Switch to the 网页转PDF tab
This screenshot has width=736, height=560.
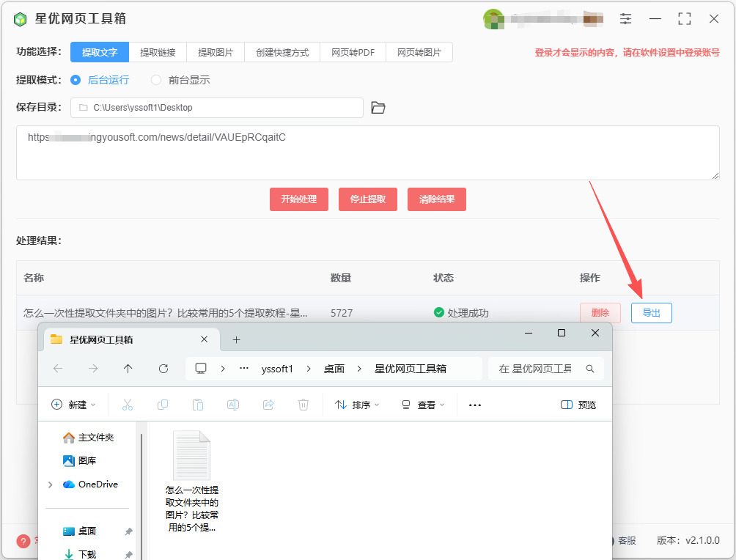click(353, 53)
